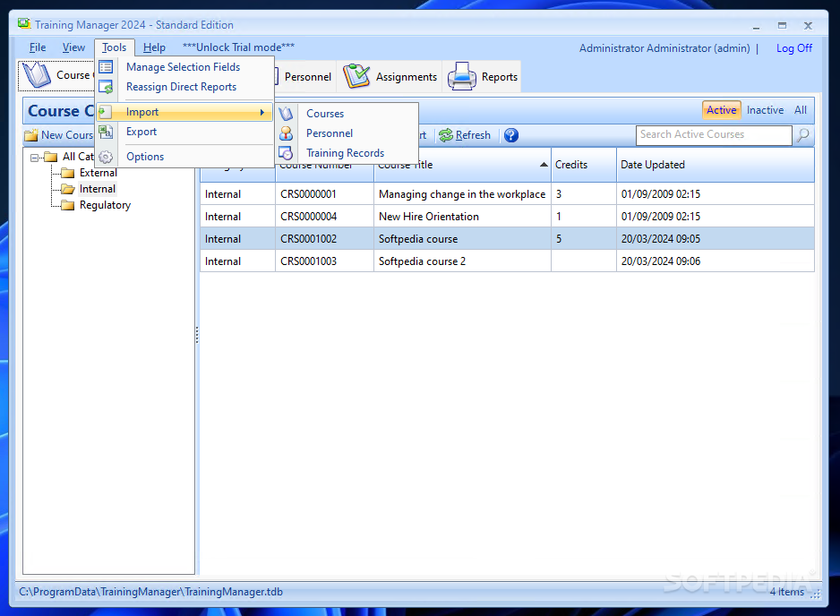Close the open Tools menu
Image resolution: width=840 pixels, height=616 pixels.
(x=114, y=47)
